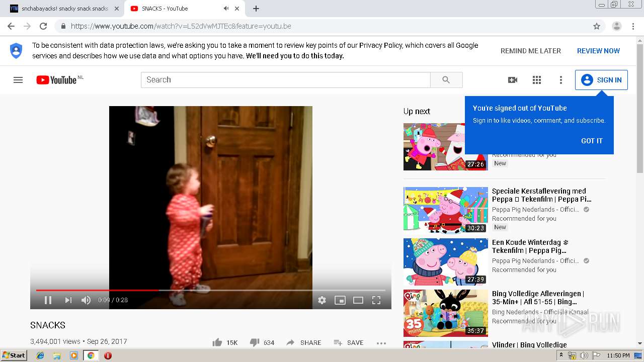Dislike the video with thumbs down
This screenshot has height=362, width=644.
click(262, 342)
